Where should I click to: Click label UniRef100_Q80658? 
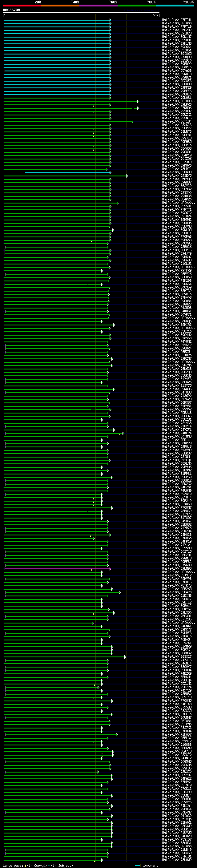click(x=177, y=149)
